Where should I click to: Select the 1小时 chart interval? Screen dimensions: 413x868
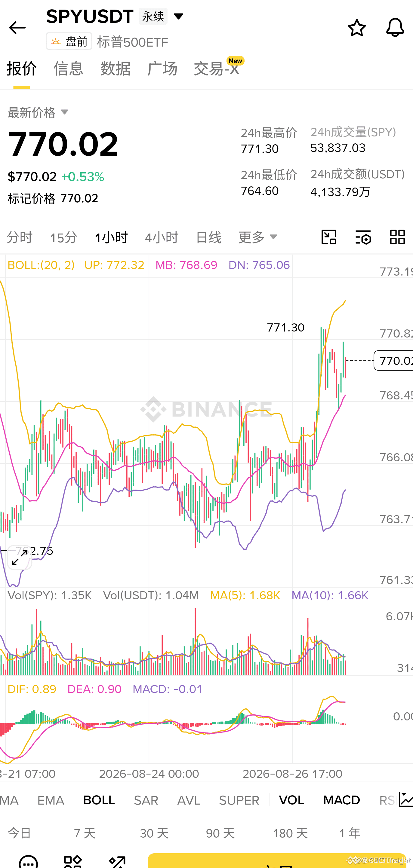coord(111,237)
